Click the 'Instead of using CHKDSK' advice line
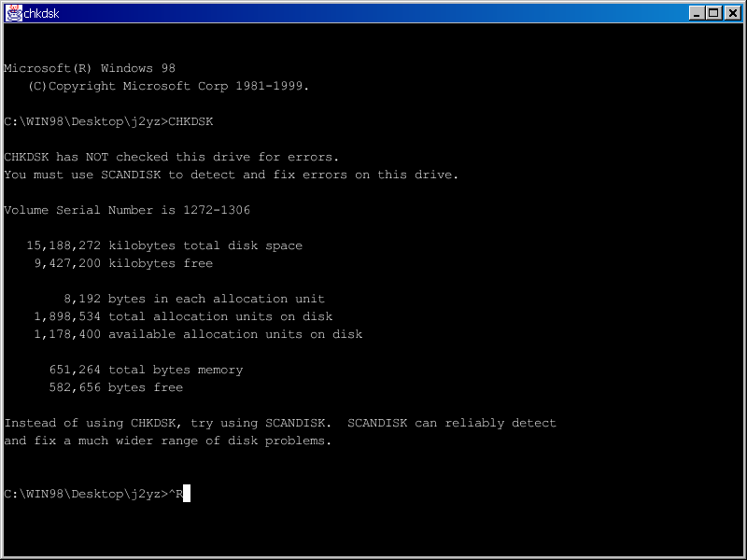 click(280, 423)
